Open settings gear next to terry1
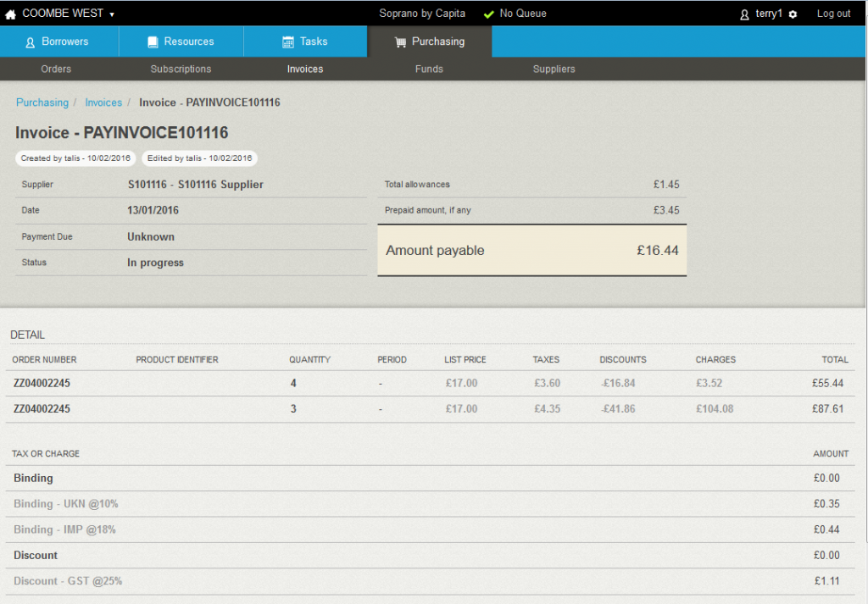The image size is (868, 604). point(793,14)
